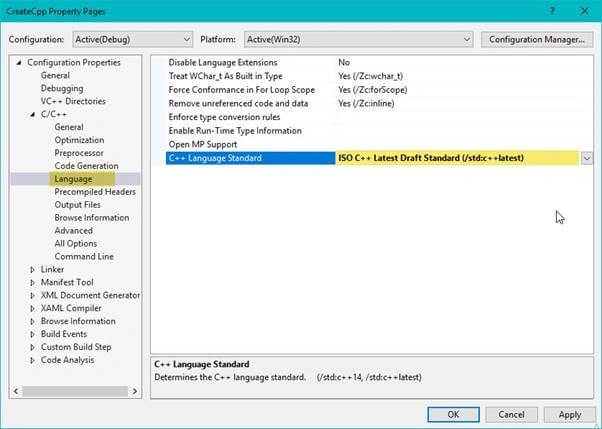Select the Linker tree item label
The height and width of the screenshot is (429, 602).
coord(52,269)
